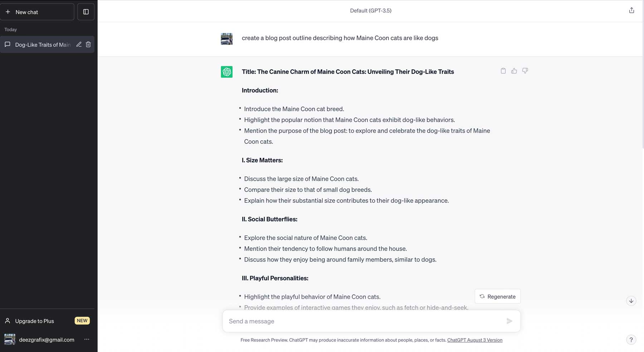Give the response a thumbs up

(514, 71)
